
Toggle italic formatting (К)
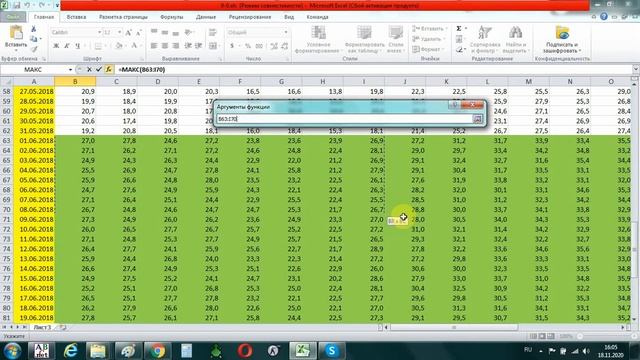67,46
